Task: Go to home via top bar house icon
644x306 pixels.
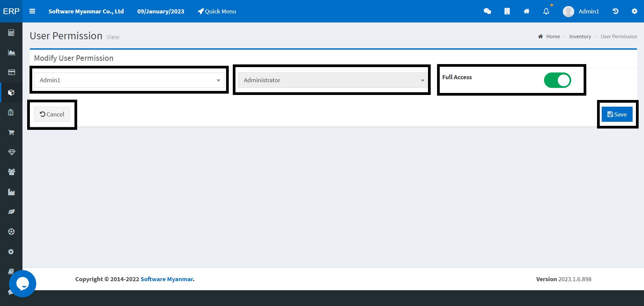Action: [x=527, y=11]
